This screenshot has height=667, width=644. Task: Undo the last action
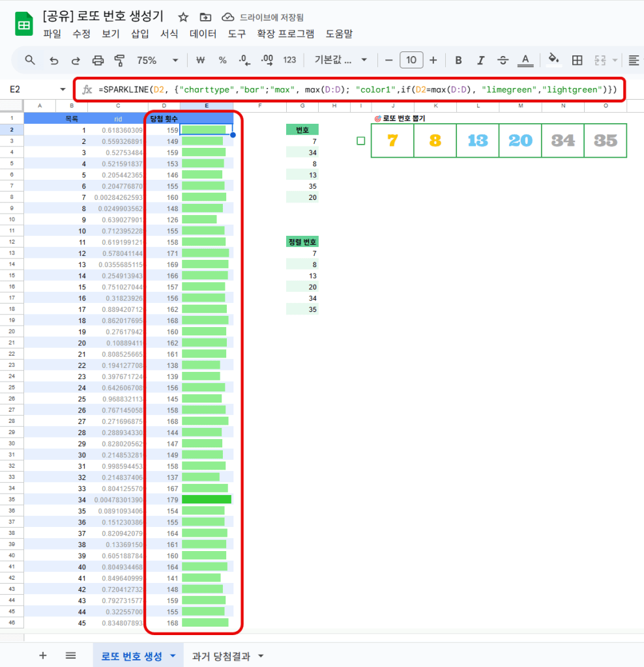(x=53, y=61)
